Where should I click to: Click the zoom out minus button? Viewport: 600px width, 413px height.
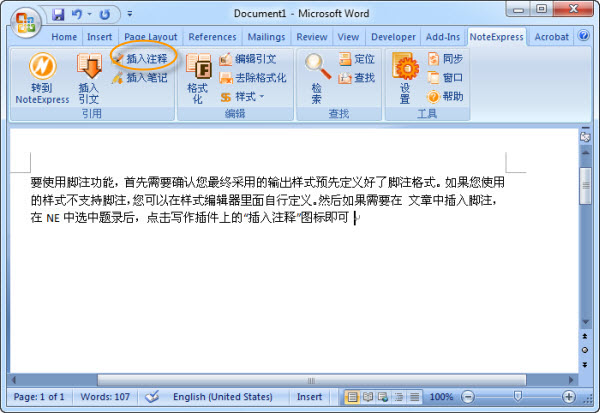468,397
